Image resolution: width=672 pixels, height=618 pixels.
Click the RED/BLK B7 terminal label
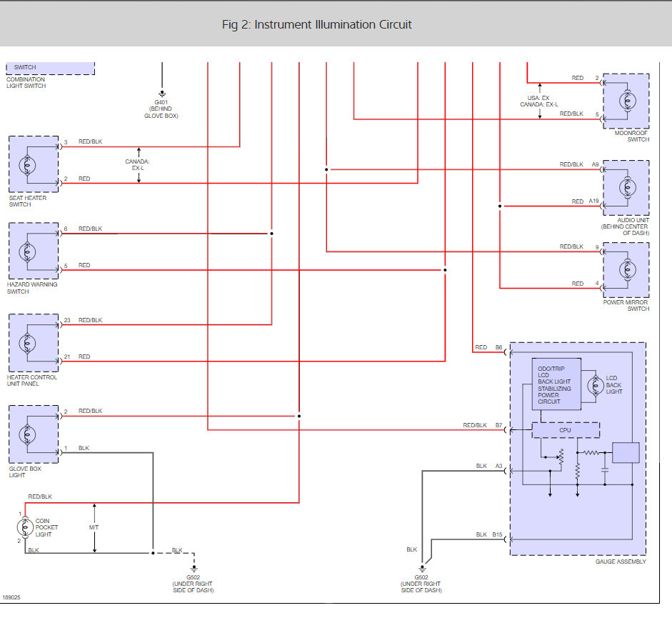tap(483, 425)
